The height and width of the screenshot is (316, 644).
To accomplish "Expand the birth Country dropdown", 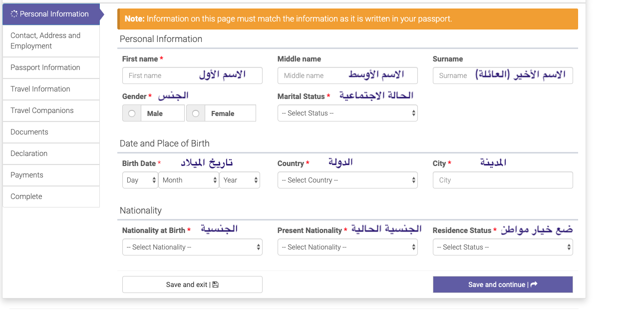I will [x=347, y=180].
